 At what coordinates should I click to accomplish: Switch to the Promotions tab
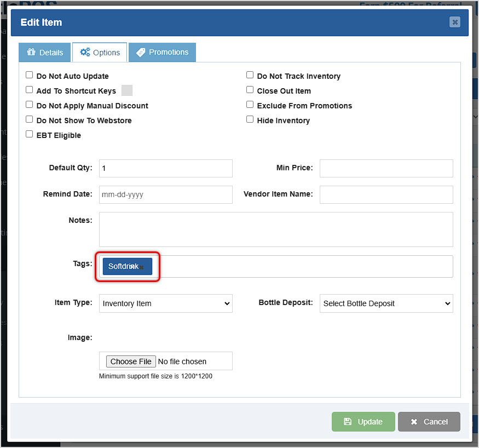point(162,52)
